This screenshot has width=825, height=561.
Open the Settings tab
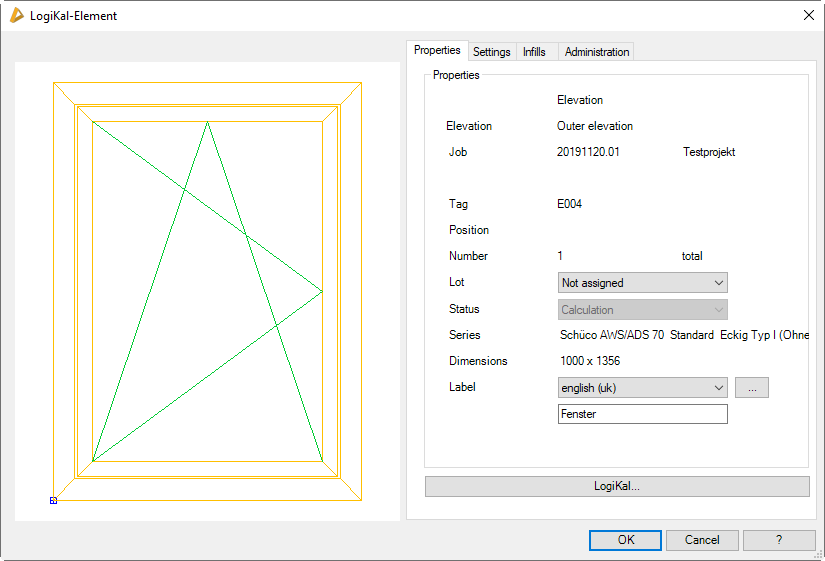(492, 52)
